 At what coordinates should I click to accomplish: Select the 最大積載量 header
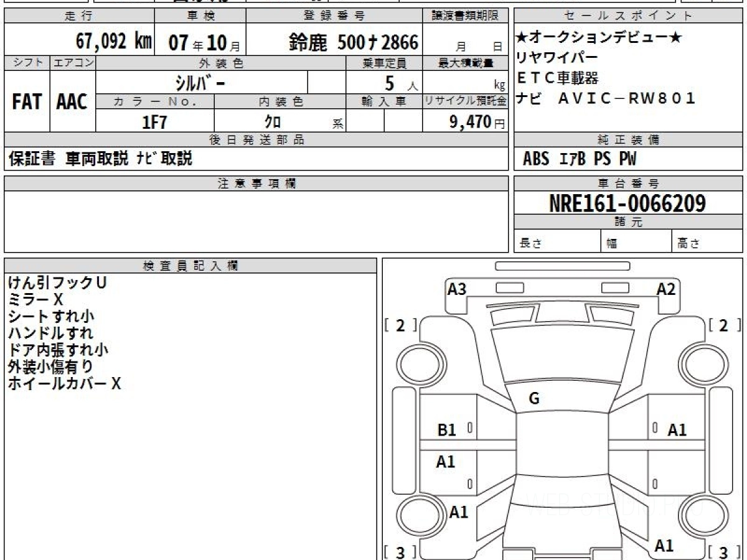(466, 63)
